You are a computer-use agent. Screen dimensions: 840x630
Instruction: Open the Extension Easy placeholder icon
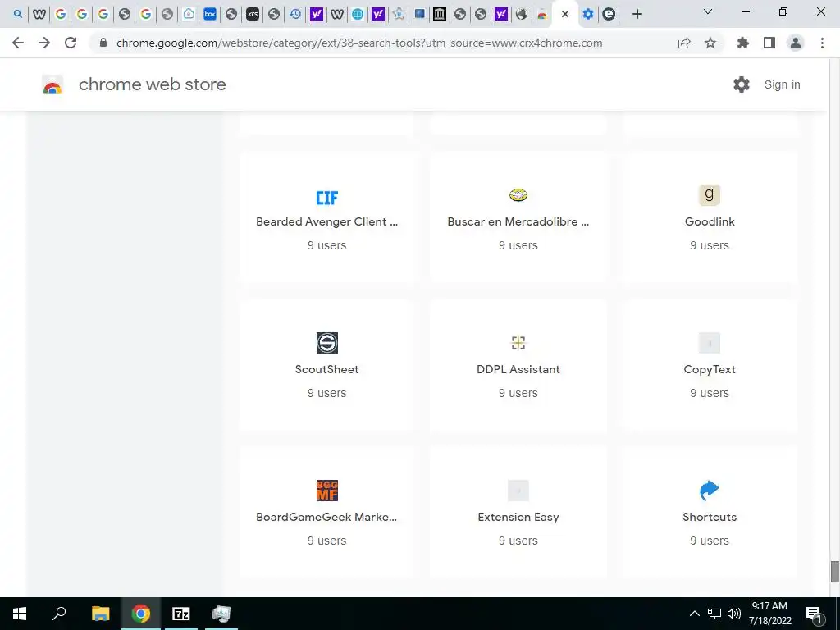518,491
